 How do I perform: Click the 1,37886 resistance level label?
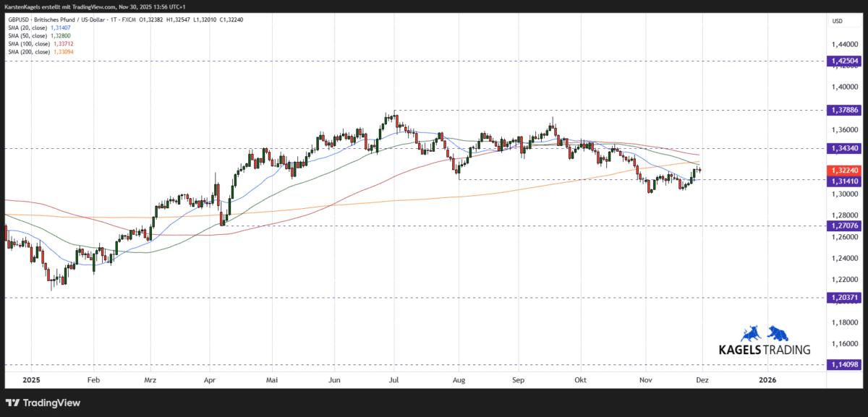pyautogui.click(x=843, y=110)
